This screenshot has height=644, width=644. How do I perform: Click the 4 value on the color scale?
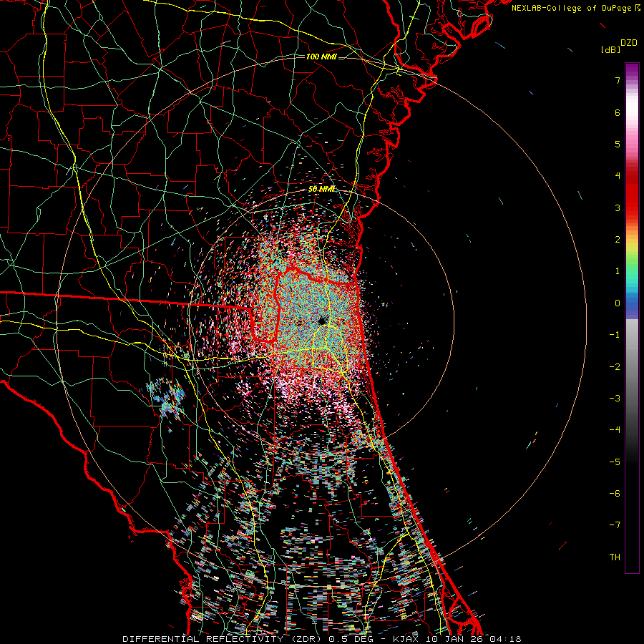pos(618,176)
